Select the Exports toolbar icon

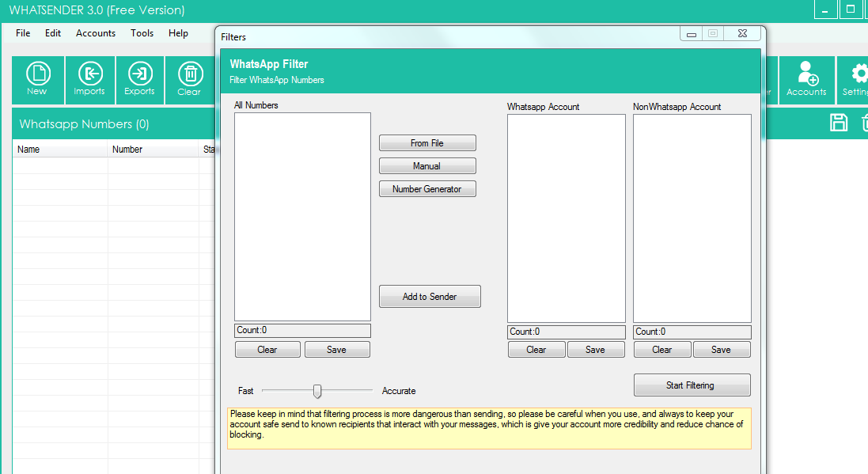tap(139, 80)
